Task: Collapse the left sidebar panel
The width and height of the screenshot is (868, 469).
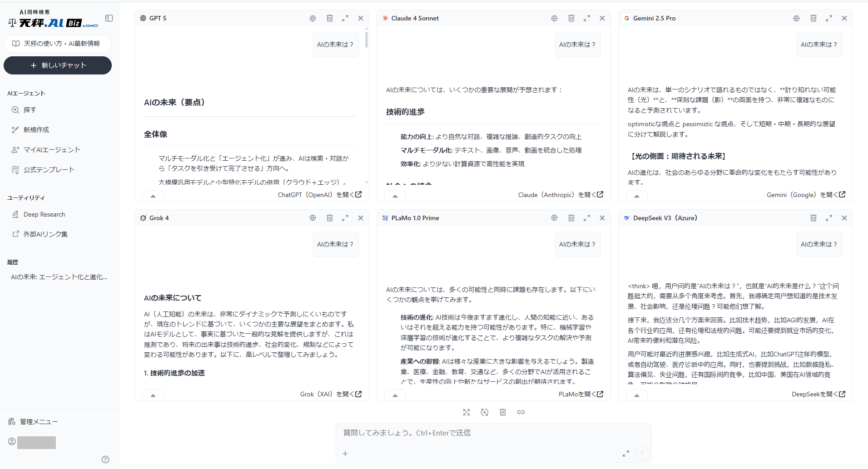Action: [109, 18]
